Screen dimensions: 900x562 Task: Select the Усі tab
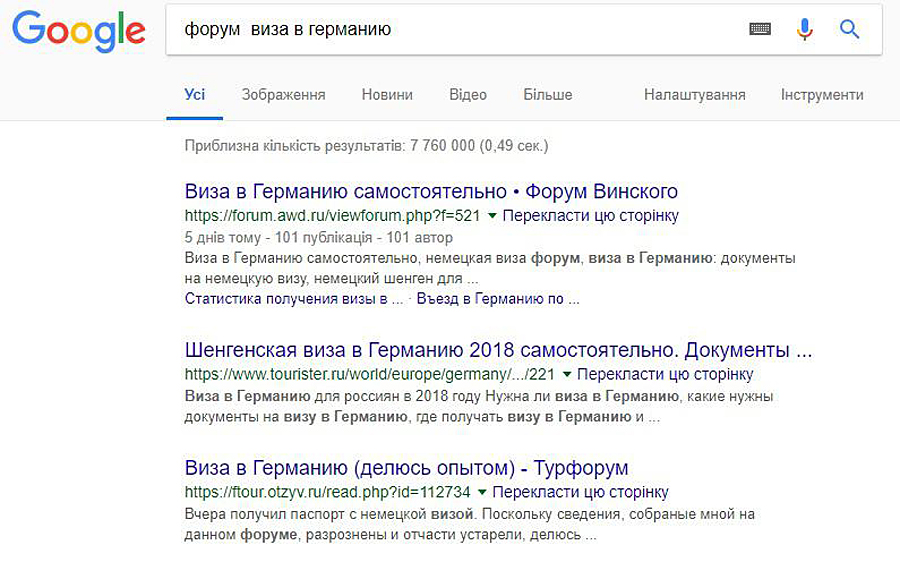pyautogui.click(x=195, y=95)
